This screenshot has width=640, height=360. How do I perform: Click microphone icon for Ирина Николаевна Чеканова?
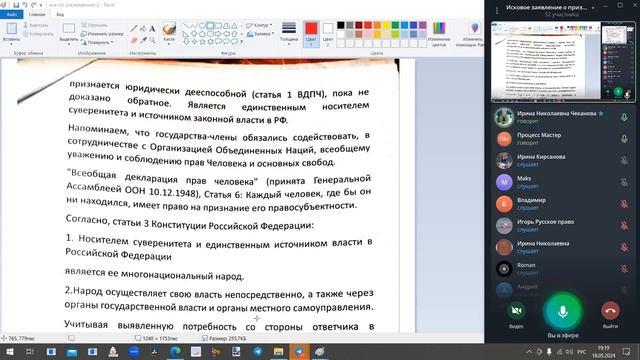624,117
